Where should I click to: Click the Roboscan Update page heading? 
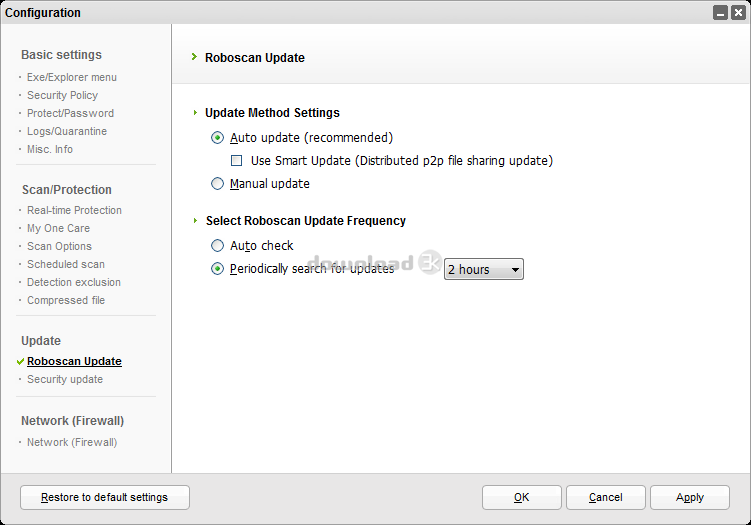tap(255, 57)
